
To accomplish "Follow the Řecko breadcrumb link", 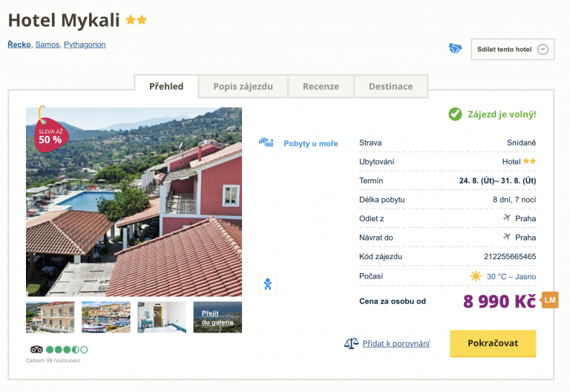I will (x=19, y=45).
